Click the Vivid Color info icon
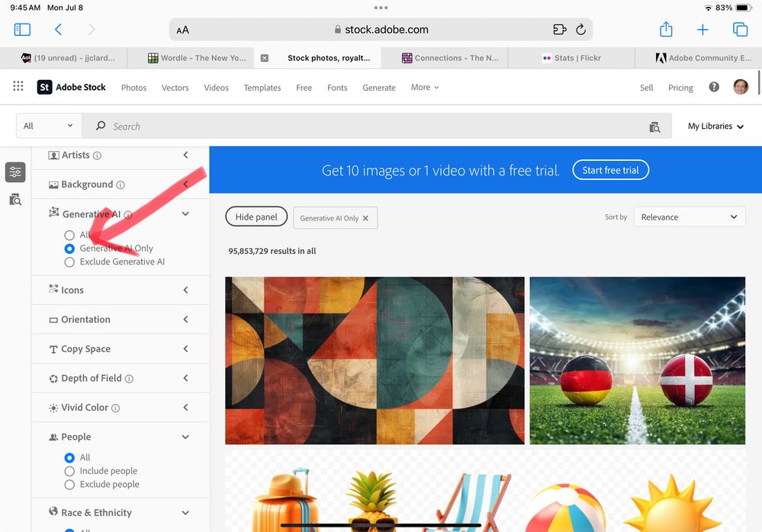Viewport: 762px width, 532px height. 116,409
